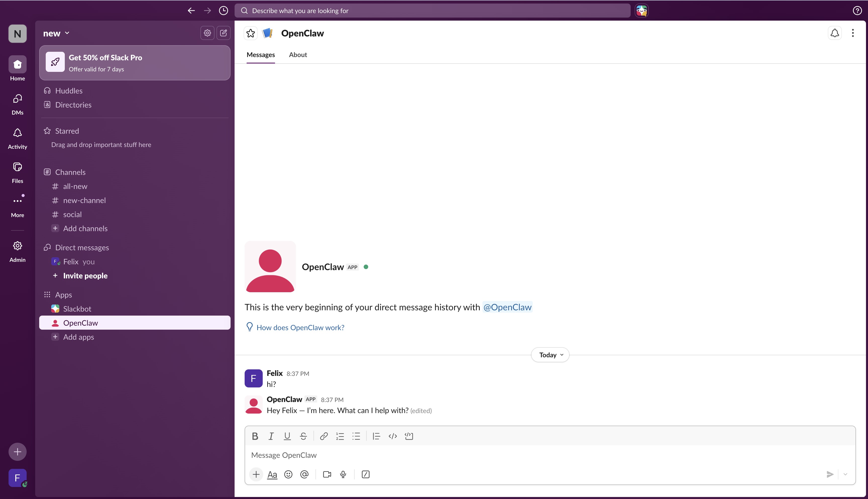Image resolution: width=868 pixels, height=499 pixels.
Task: Toggle italic formatting
Action: click(271, 436)
